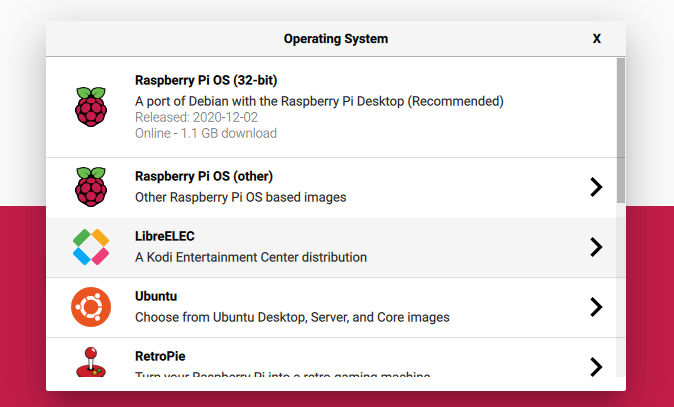This screenshot has height=407, width=674.
Task: Click the Raspberry Pi OS (other) raspberry icon
Action: point(91,187)
